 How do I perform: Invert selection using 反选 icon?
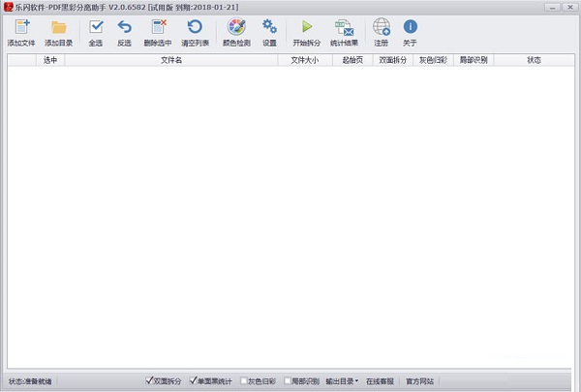click(125, 27)
